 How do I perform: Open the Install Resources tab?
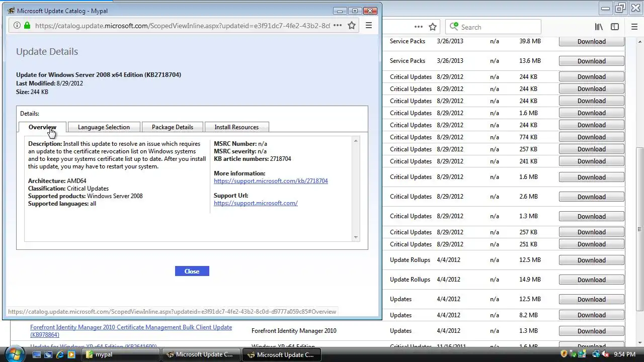tap(236, 127)
